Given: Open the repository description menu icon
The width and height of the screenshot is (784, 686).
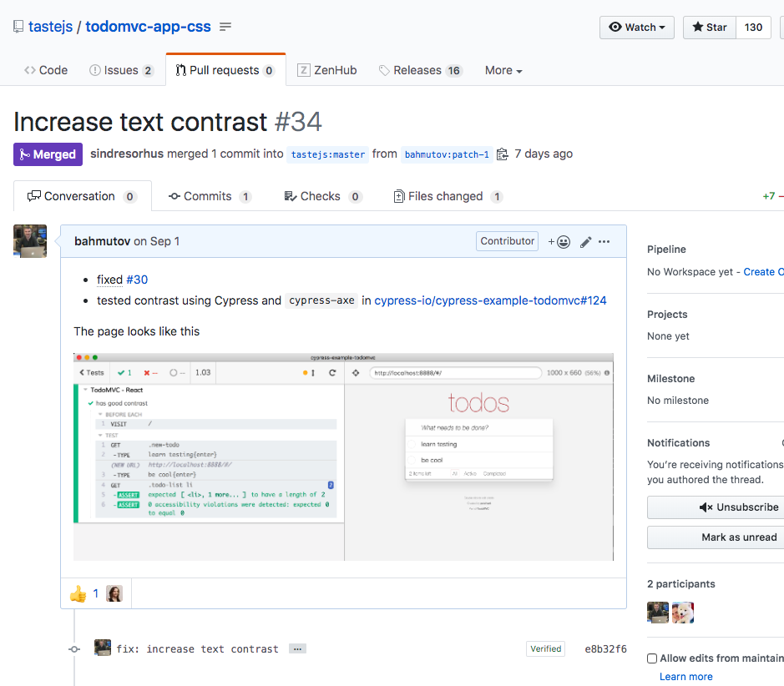Looking at the screenshot, I should coord(225,27).
